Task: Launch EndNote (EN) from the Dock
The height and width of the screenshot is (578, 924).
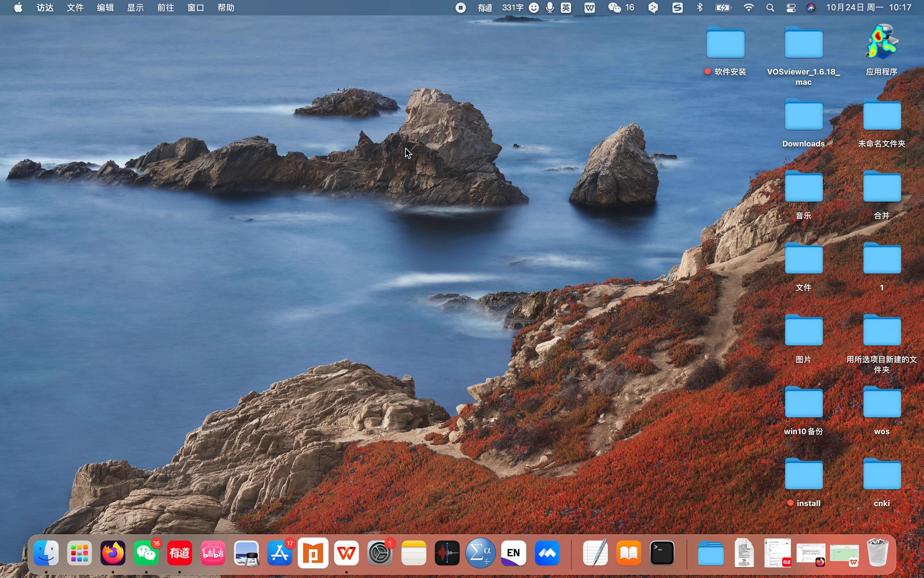Action: pos(514,553)
